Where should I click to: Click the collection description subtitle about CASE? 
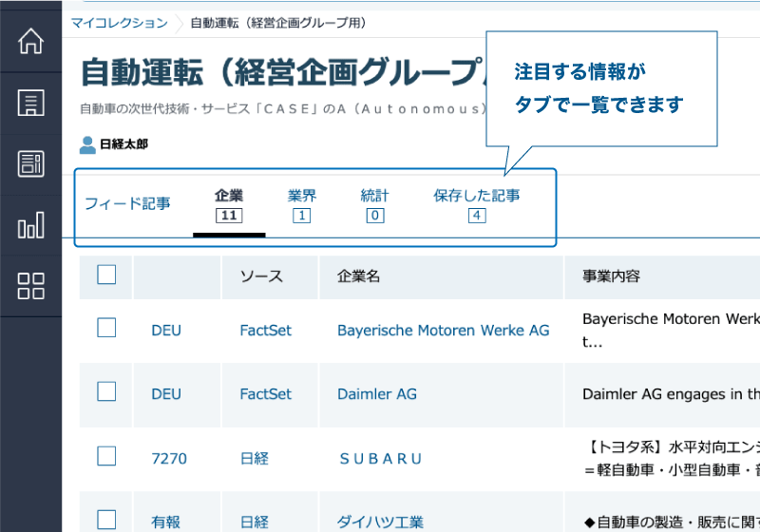click(x=283, y=109)
